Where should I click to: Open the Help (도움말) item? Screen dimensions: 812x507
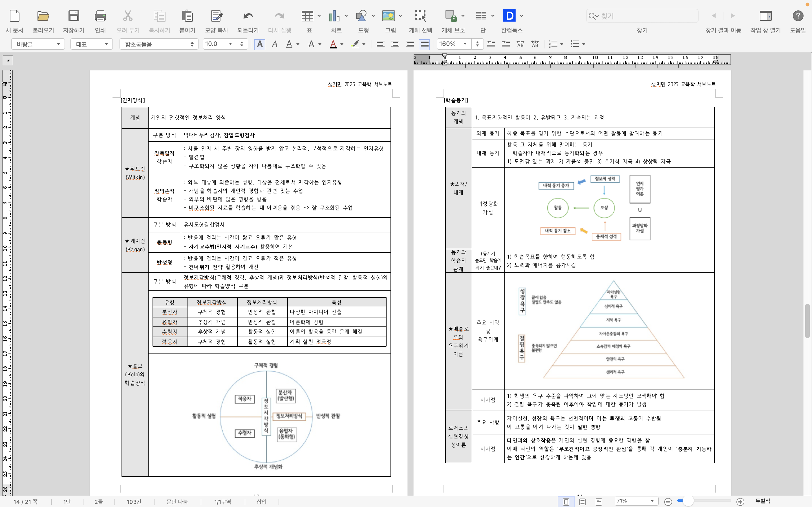798,16
